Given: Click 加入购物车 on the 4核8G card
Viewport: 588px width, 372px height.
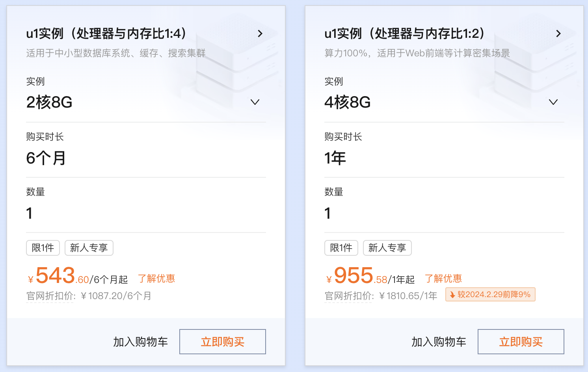Looking at the screenshot, I should pos(439,342).
